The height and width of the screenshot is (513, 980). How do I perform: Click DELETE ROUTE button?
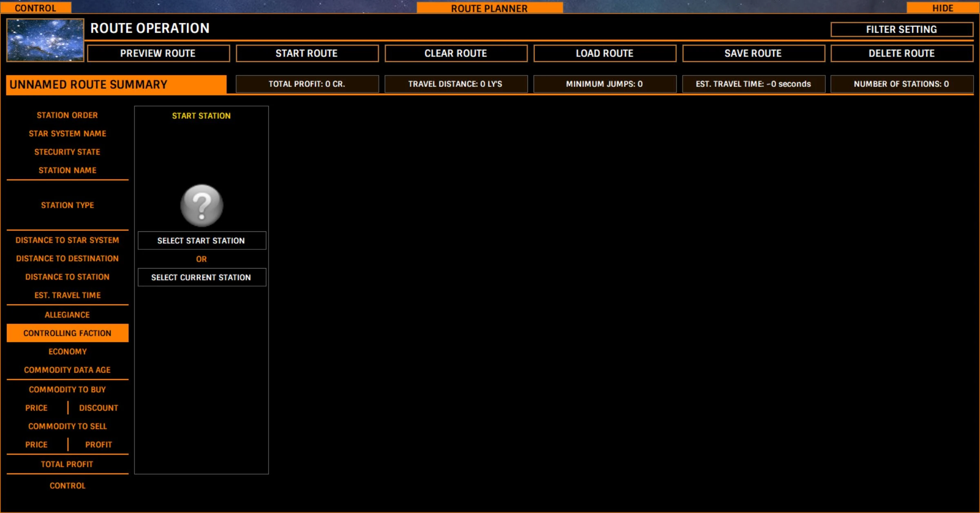coord(902,53)
